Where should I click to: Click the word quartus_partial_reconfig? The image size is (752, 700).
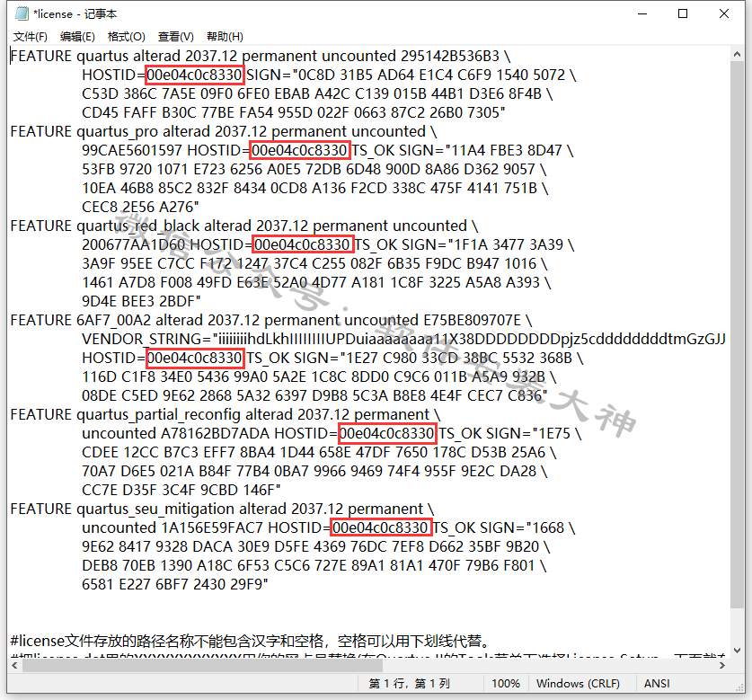159,414
